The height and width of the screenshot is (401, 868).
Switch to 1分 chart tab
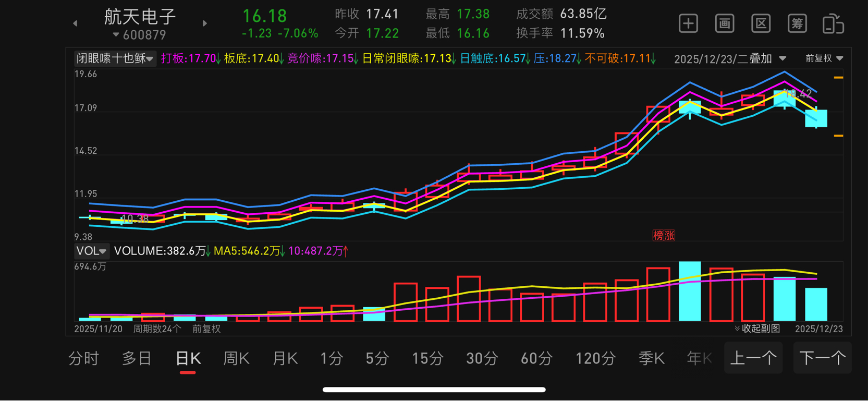coord(332,359)
